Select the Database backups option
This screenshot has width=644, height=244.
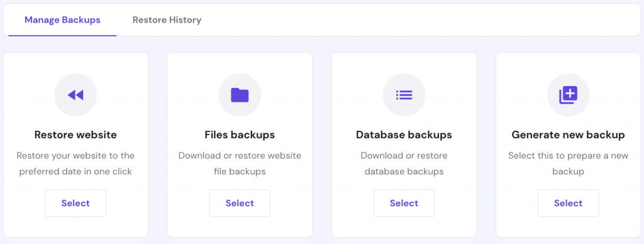pyautogui.click(x=404, y=203)
